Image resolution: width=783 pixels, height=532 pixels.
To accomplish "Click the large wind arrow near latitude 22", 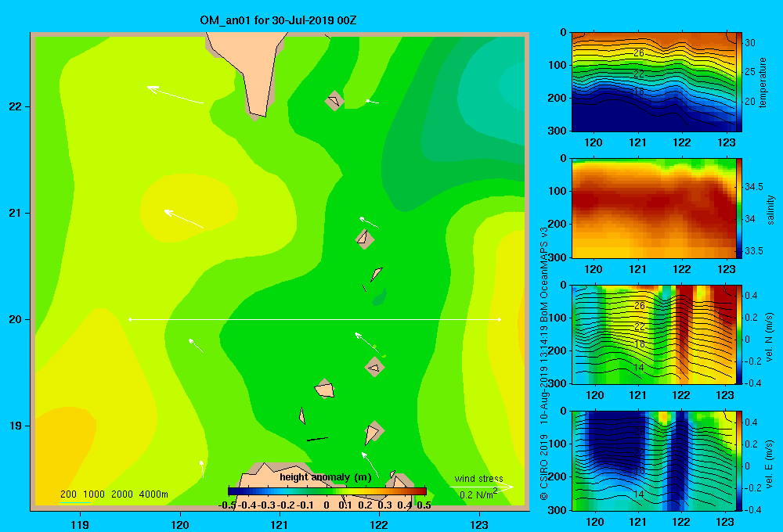I will (175, 95).
